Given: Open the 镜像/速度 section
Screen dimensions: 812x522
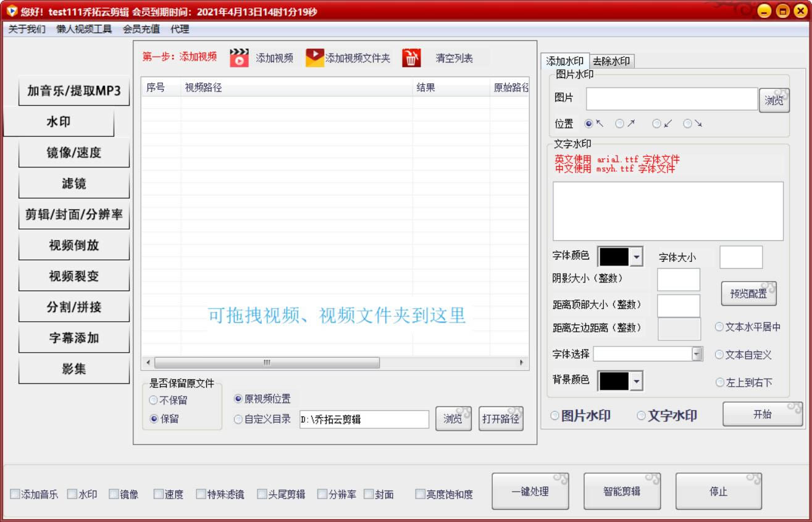Looking at the screenshot, I should click(x=74, y=153).
